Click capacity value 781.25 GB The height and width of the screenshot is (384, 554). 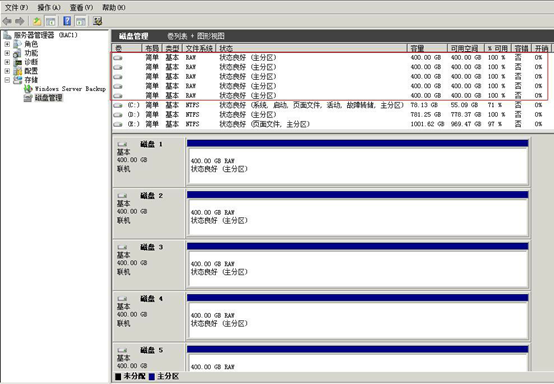(425, 115)
